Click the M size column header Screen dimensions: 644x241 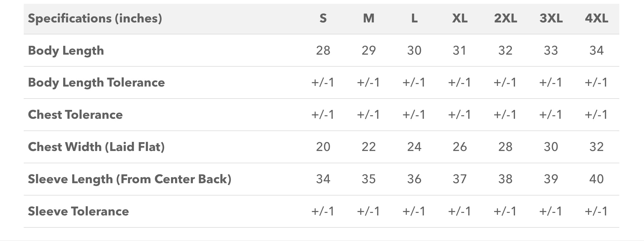pos(369,18)
